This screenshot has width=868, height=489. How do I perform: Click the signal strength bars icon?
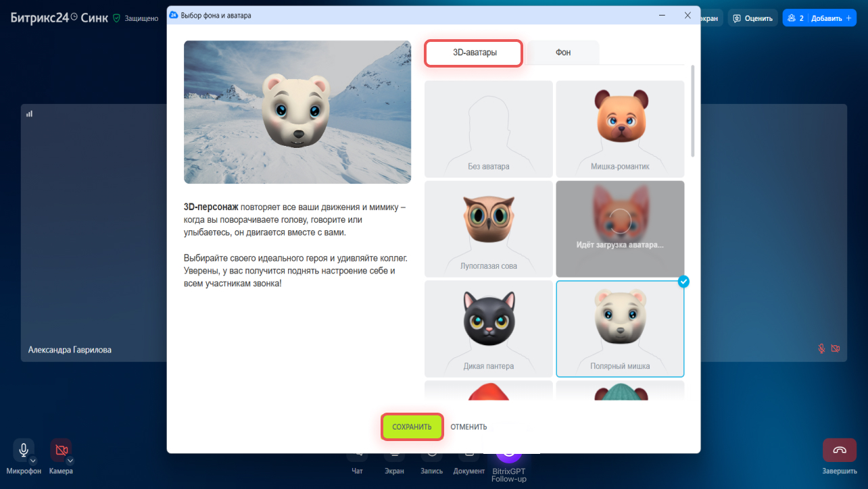[30, 114]
